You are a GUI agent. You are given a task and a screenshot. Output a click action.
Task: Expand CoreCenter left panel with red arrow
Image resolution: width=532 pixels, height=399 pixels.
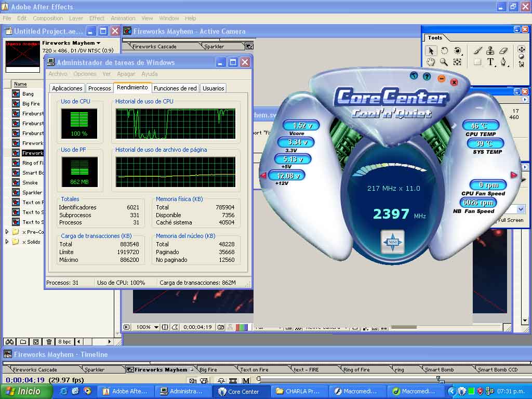coord(263,175)
